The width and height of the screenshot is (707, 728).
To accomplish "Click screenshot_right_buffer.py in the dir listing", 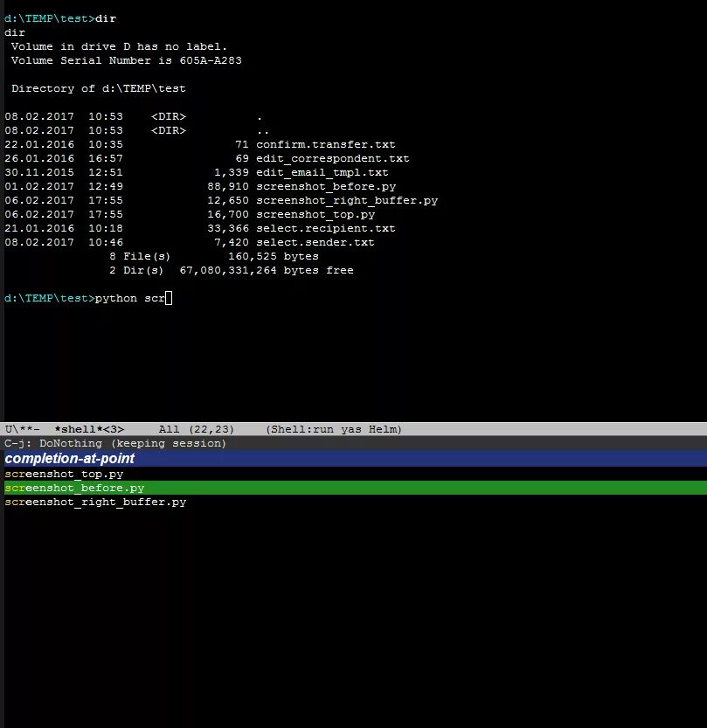I will tap(347, 200).
